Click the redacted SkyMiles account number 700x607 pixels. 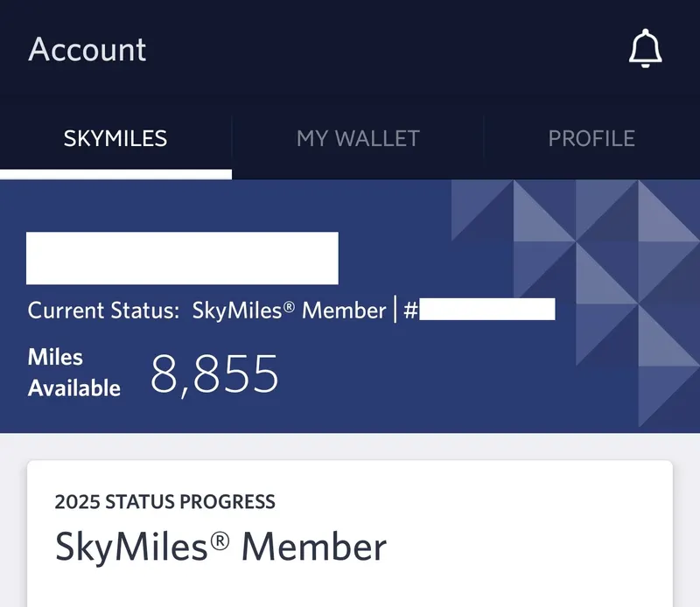486,310
